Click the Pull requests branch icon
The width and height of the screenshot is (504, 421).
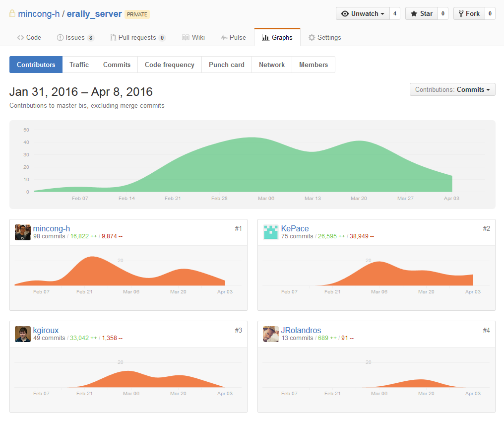[113, 38]
